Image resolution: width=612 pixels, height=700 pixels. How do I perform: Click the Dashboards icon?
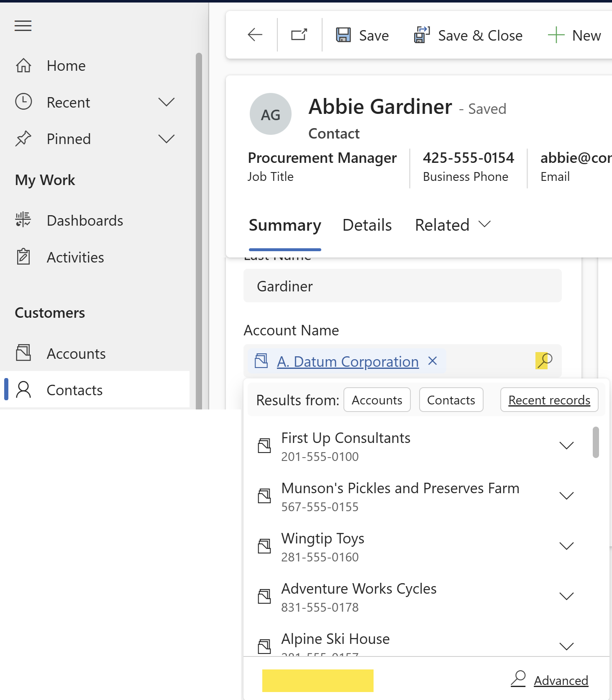[23, 219]
